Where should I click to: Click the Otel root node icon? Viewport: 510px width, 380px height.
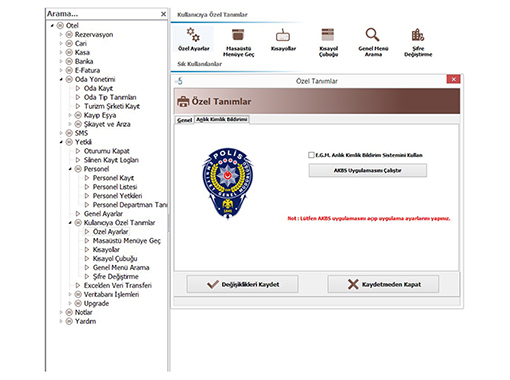coord(60,26)
